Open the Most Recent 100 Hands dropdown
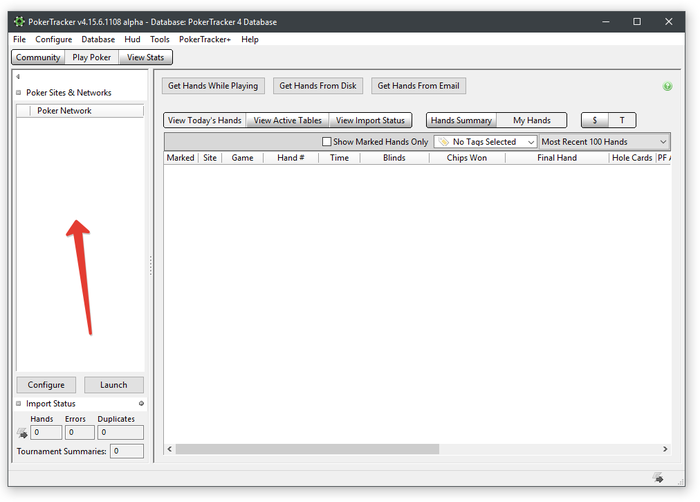 604,142
